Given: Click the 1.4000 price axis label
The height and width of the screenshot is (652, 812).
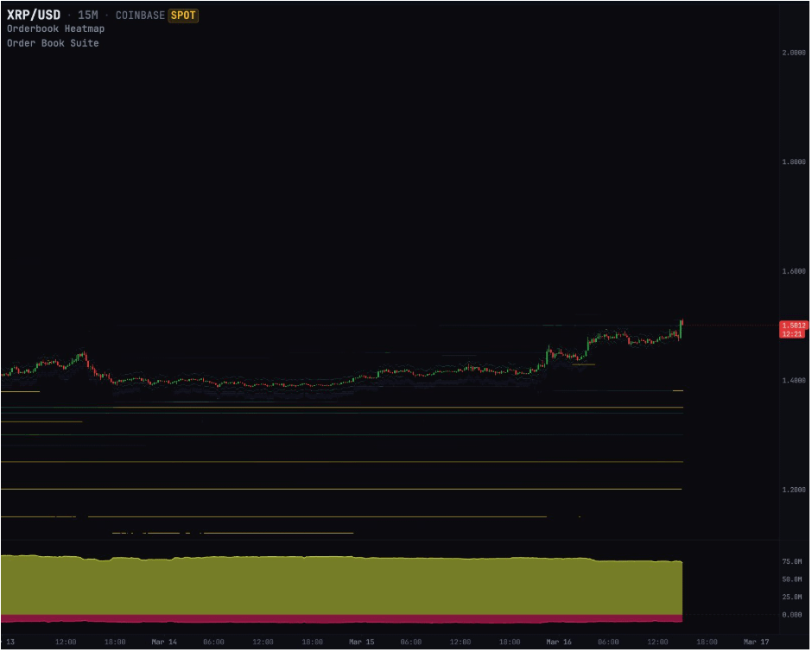Looking at the screenshot, I should tap(794, 381).
